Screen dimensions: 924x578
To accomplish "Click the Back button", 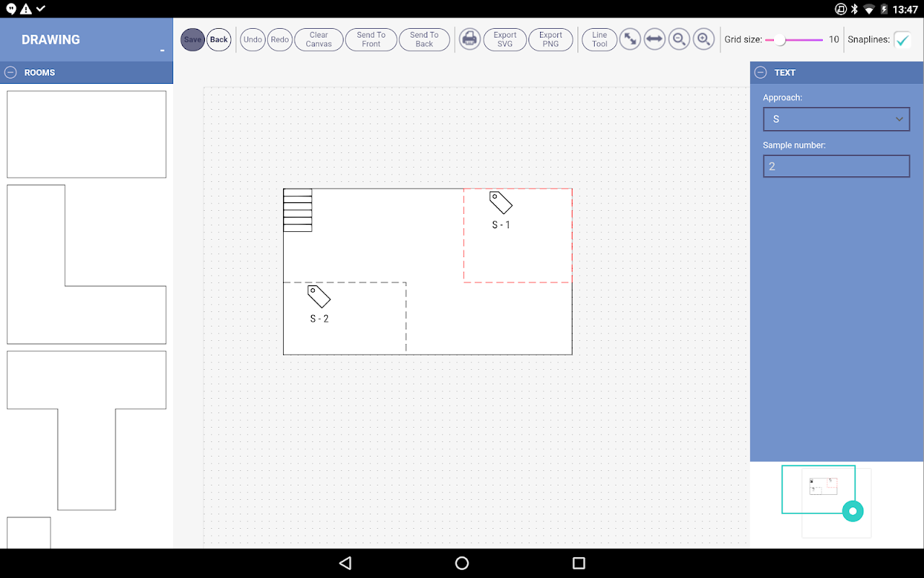I will [x=219, y=40].
